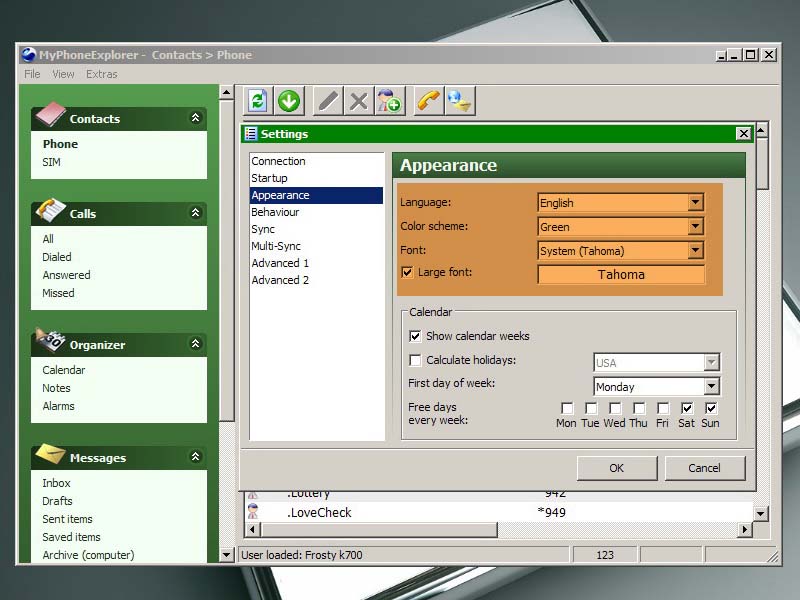Click the X delete contact toolbar icon

point(359,101)
